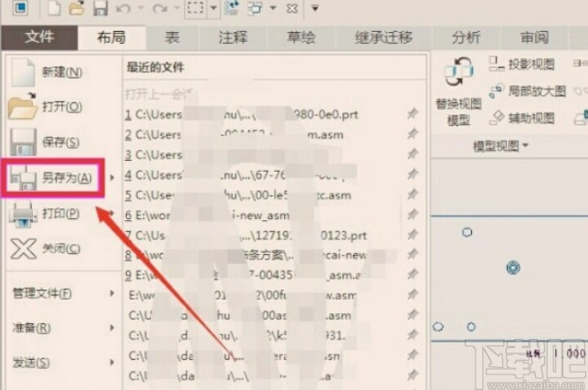
Task: Choose 保存(S) from the File menu
Action: [45, 142]
